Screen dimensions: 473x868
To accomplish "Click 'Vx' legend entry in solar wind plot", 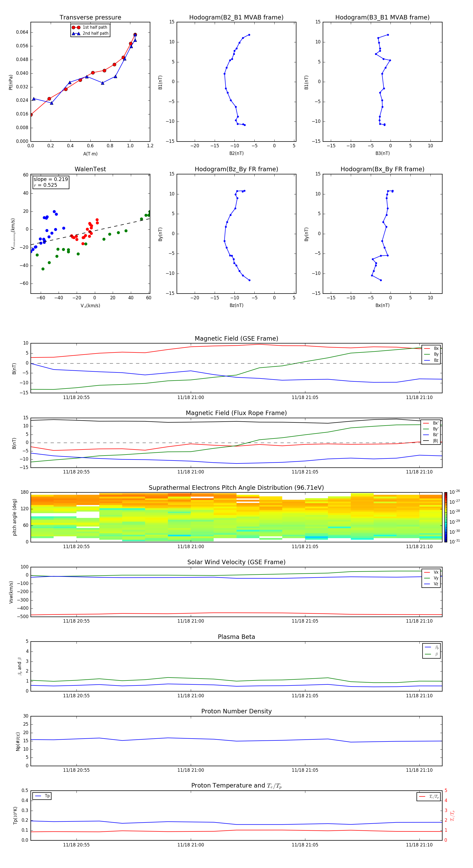I will pos(431,573).
